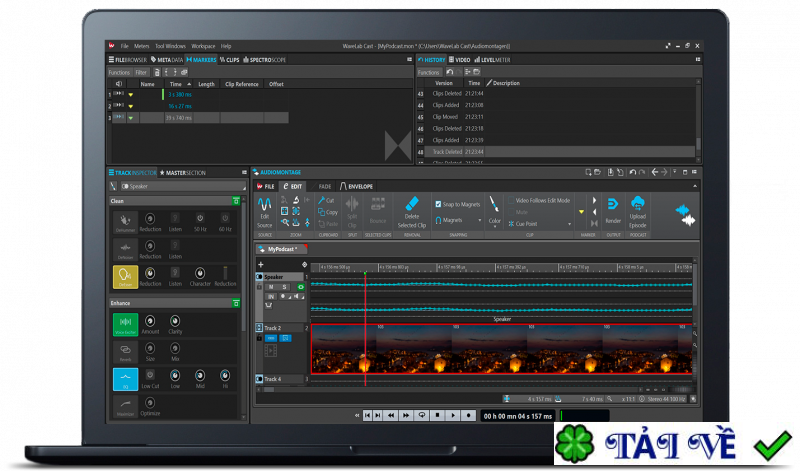Switch to the Envelope ribbon tab
Viewport: 800px width, 471px height.
(357, 186)
